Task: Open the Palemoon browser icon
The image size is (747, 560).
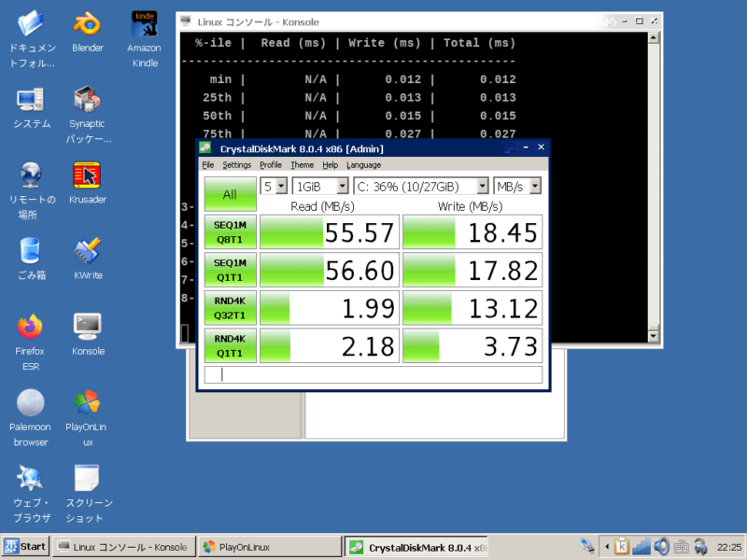Action: click(x=30, y=403)
